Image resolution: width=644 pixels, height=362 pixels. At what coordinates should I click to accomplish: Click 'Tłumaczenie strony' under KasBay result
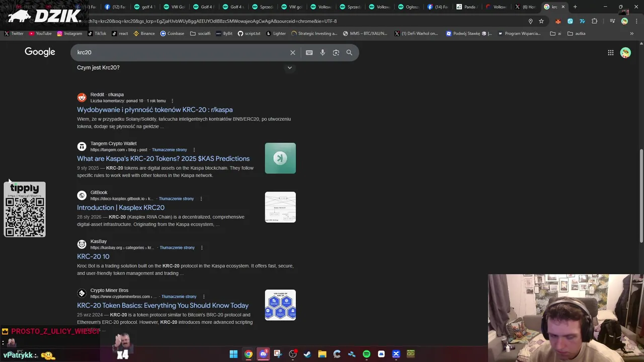coord(177,247)
